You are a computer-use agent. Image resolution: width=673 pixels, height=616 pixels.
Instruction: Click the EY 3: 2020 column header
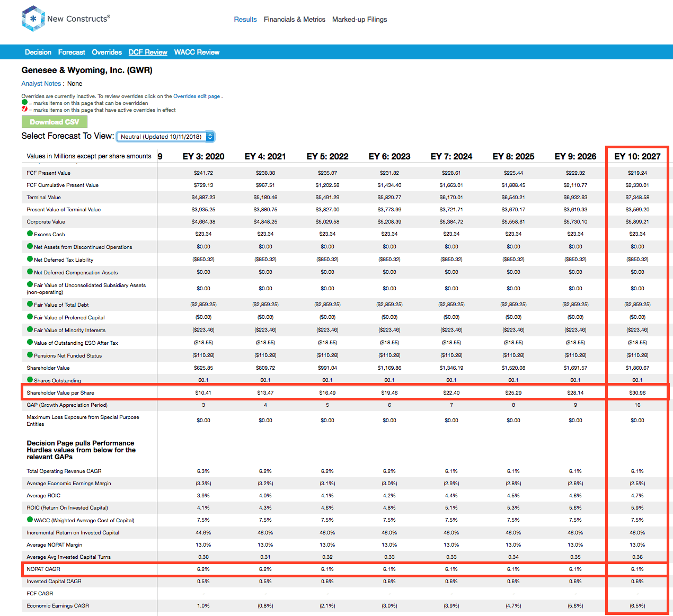click(x=203, y=156)
